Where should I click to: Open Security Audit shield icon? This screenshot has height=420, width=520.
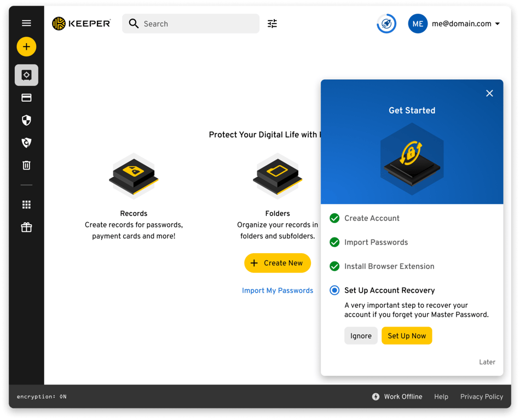point(26,120)
